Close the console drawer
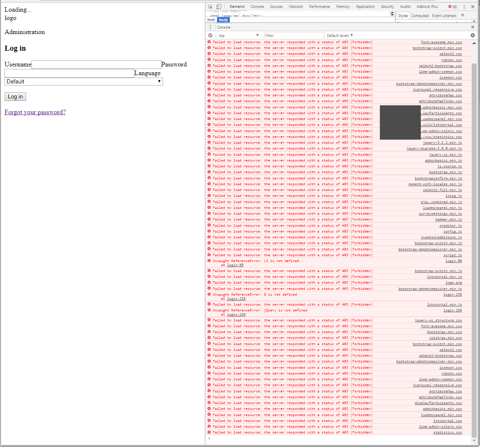Image resolution: width=480 pixels, height=448 pixels. (473, 27)
